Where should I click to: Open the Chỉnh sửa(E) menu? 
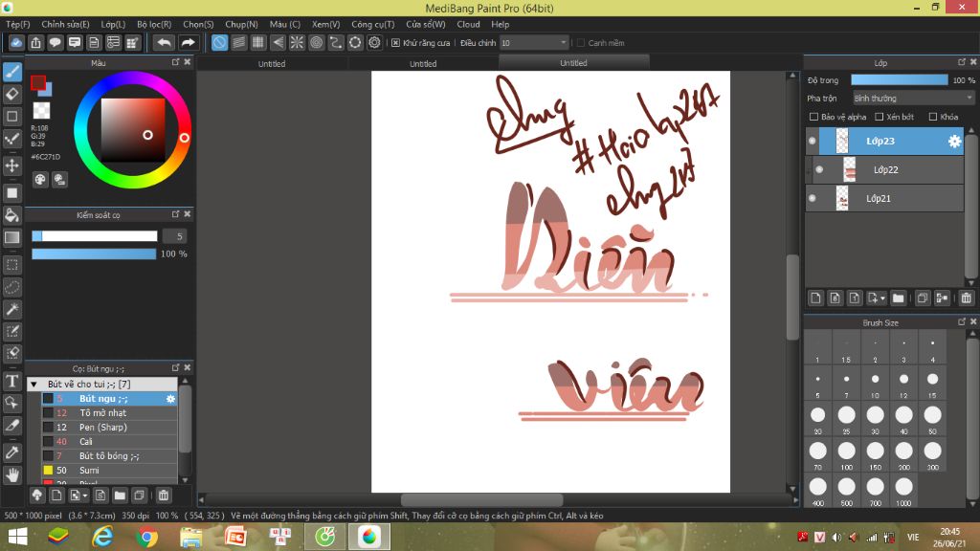tap(65, 24)
